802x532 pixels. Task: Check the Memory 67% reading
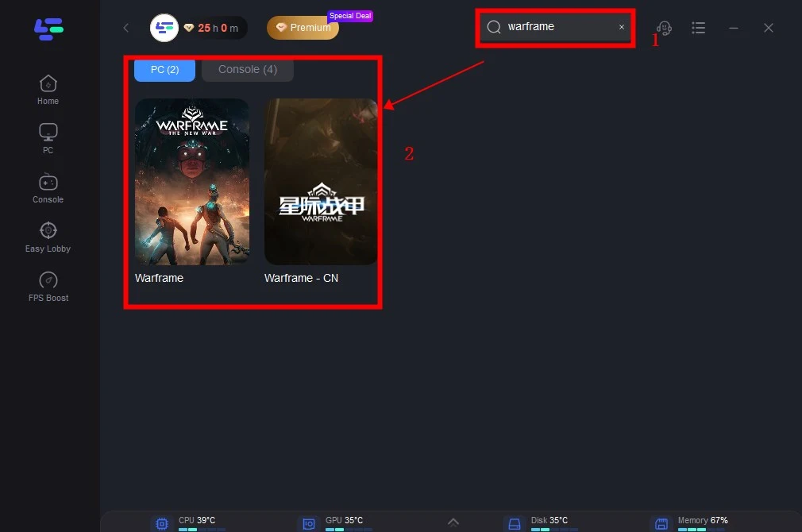point(703,520)
